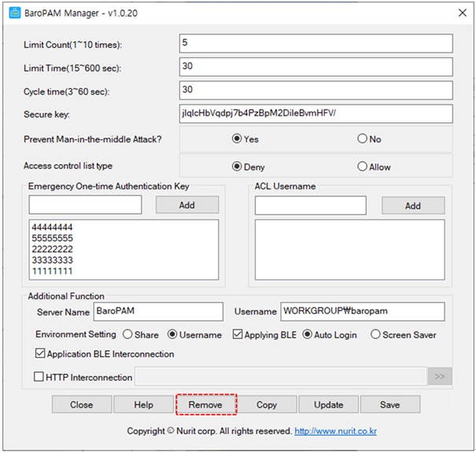
Task: Click the Remove button
Action: click(206, 404)
